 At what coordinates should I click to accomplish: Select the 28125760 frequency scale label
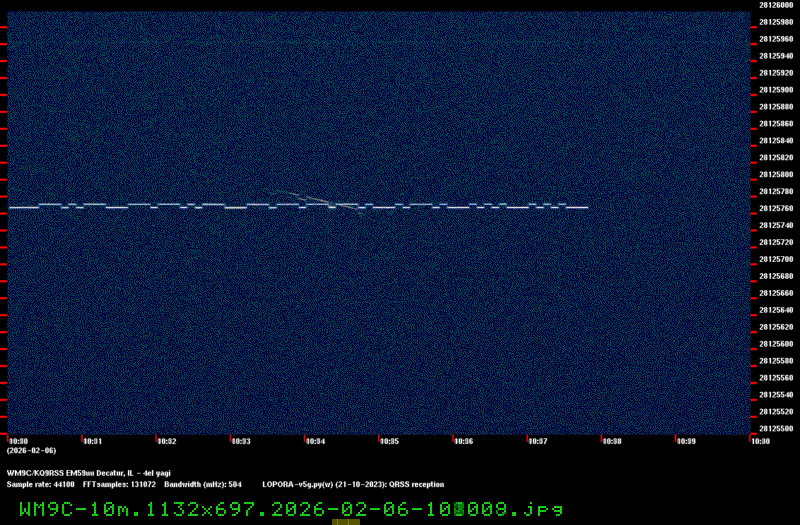point(776,209)
